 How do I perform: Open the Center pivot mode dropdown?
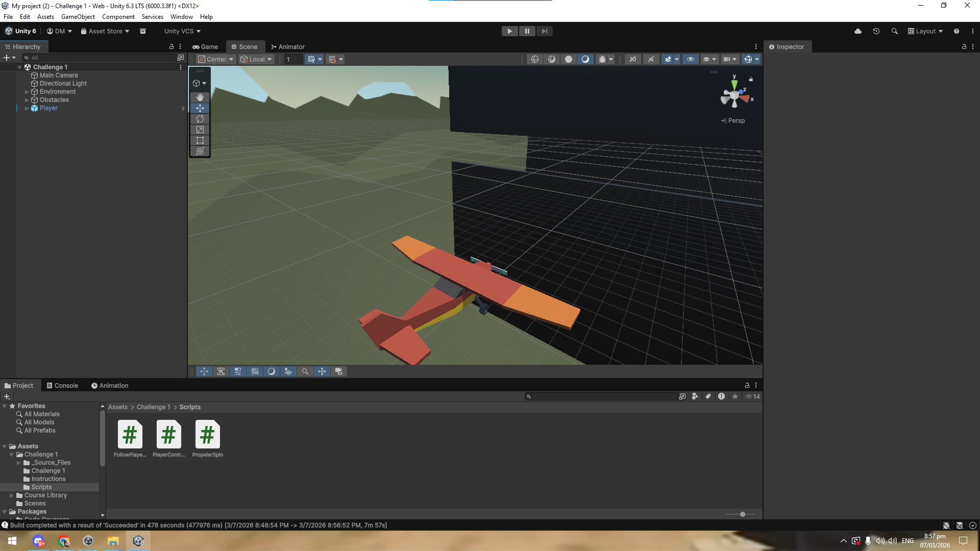coord(216,59)
